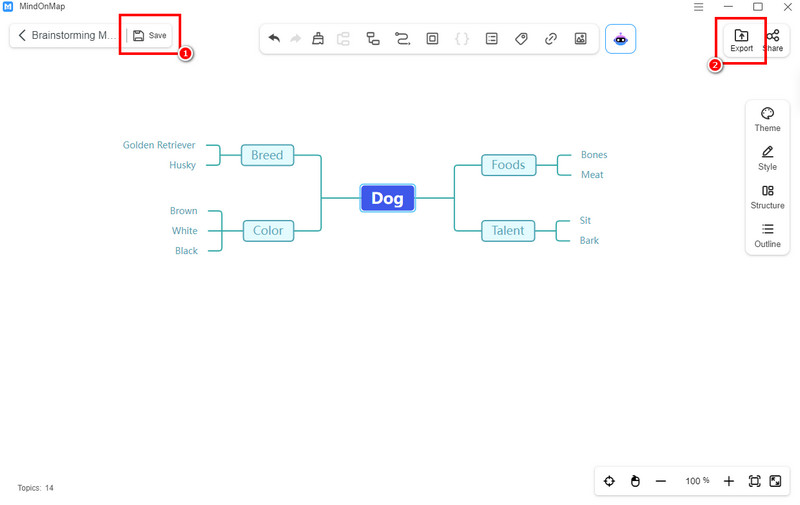Click the 100 % zoom value

(697, 481)
